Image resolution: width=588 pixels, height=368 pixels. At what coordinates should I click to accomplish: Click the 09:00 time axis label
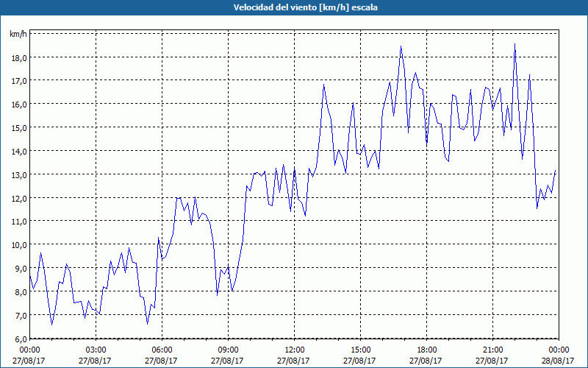pyautogui.click(x=229, y=350)
